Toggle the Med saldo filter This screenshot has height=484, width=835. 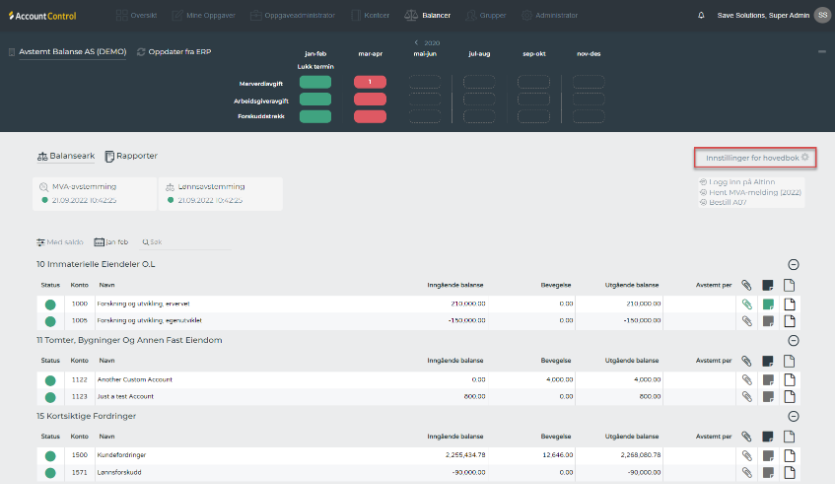tap(61, 242)
